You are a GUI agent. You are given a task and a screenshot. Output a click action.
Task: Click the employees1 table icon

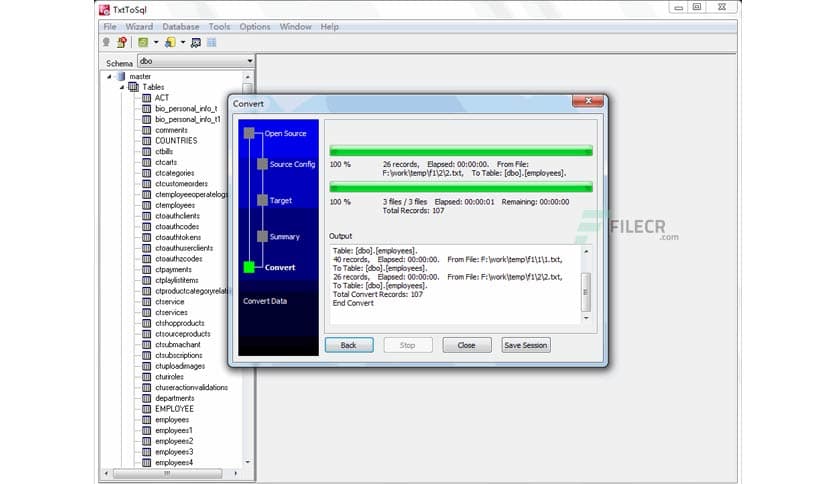coord(146,430)
